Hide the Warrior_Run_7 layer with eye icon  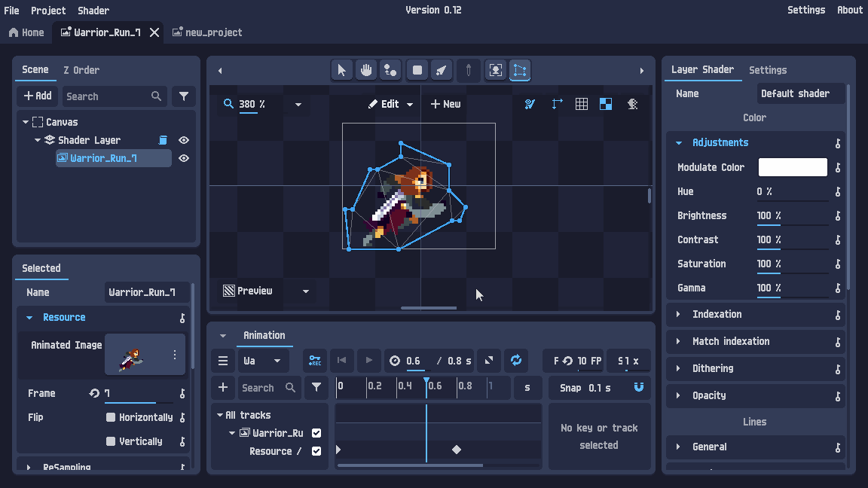(184, 158)
